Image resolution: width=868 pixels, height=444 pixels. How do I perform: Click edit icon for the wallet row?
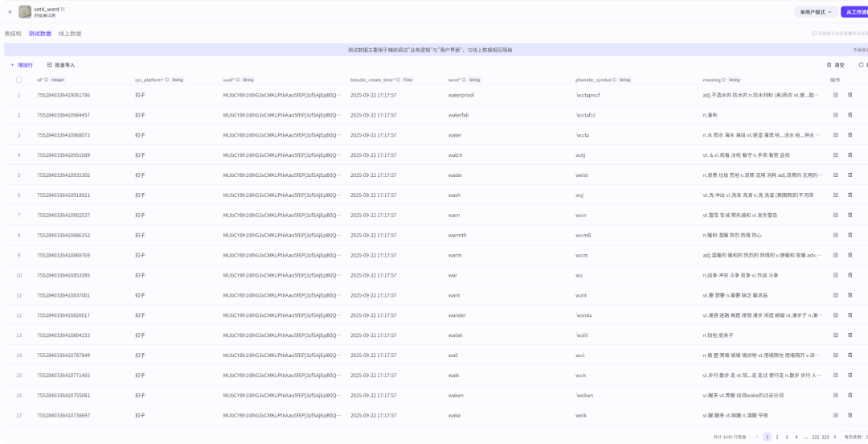(836, 335)
